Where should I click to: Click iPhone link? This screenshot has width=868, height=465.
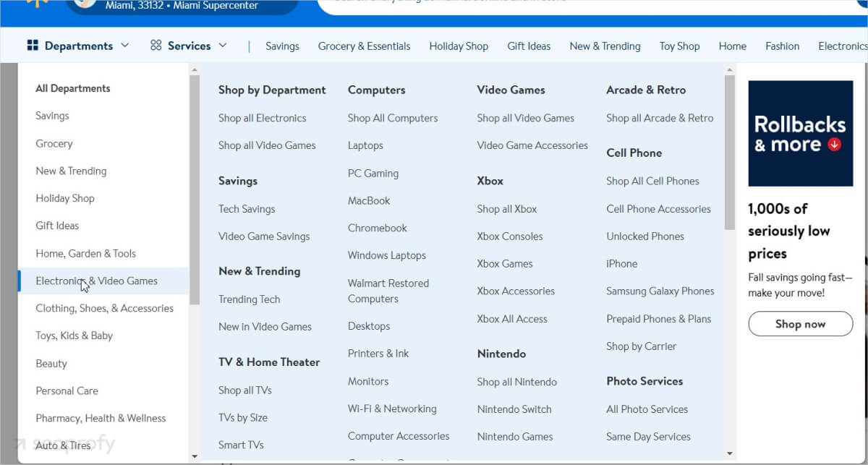tap(622, 264)
